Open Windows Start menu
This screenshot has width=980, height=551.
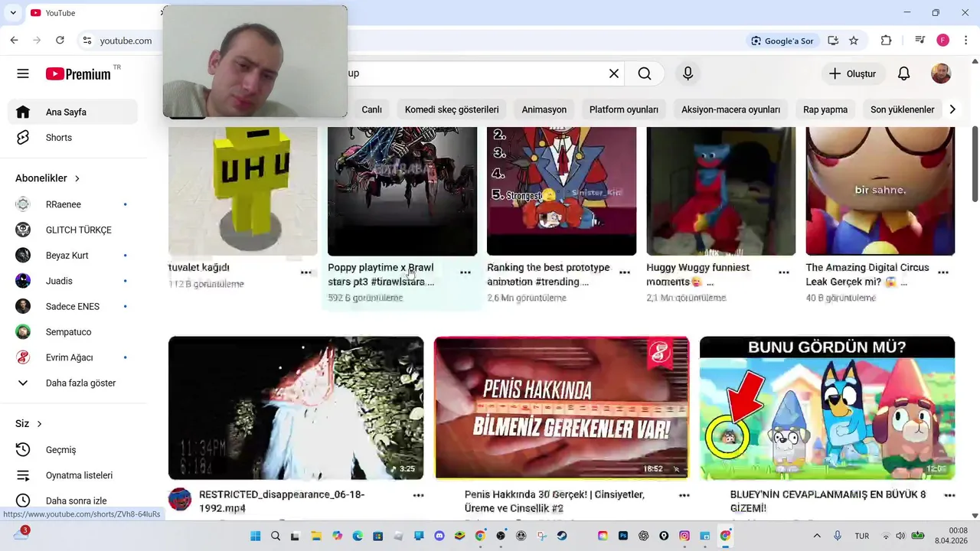255,536
